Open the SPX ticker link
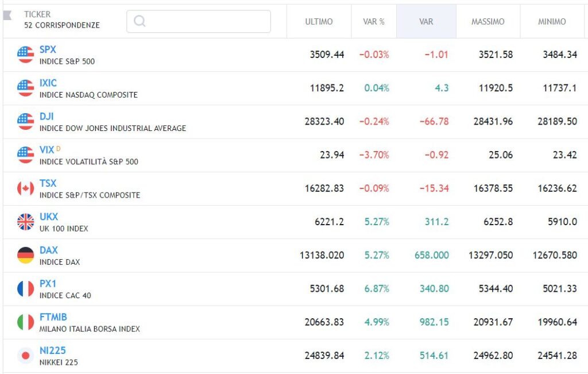588x374 pixels. pos(48,49)
